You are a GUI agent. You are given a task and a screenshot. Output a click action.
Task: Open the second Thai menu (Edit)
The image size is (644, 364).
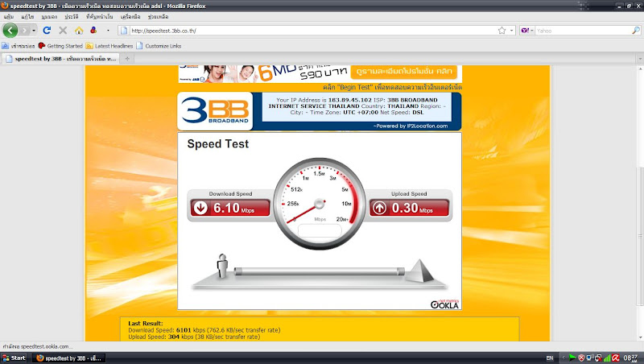point(27,17)
